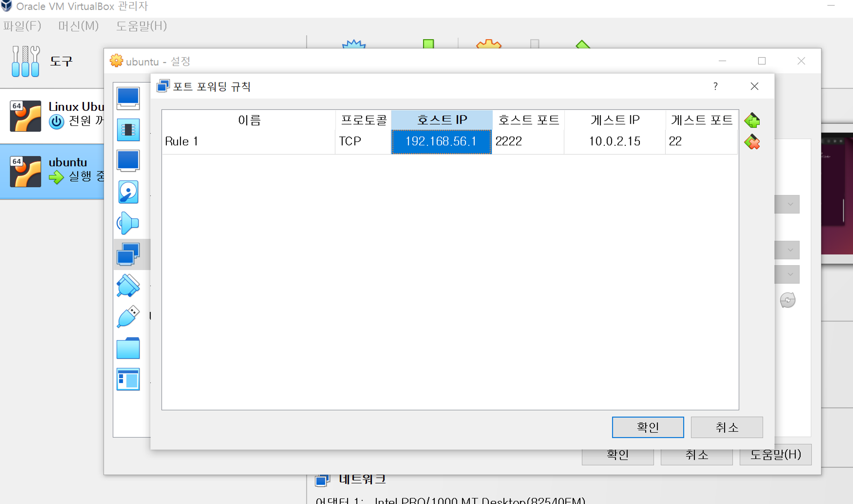Open the Display settings monitor icon
The image size is (853, 504).
[128, 161]
